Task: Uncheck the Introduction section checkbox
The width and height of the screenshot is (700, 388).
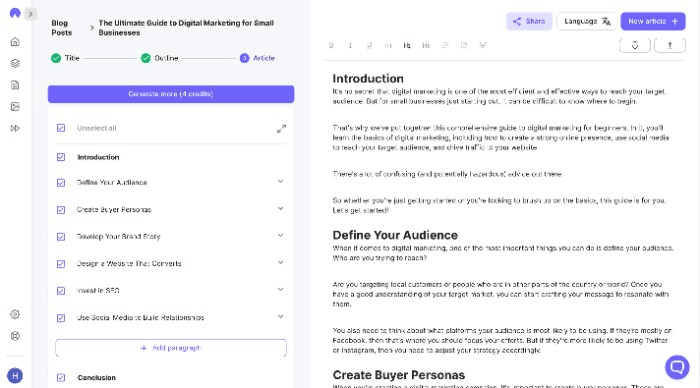Action: coord(61,157)
